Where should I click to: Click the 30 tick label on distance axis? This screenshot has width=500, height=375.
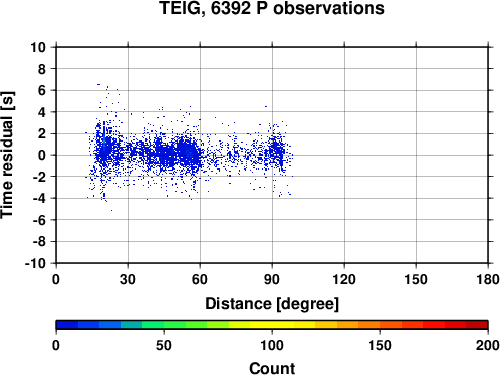pos(128,279)
